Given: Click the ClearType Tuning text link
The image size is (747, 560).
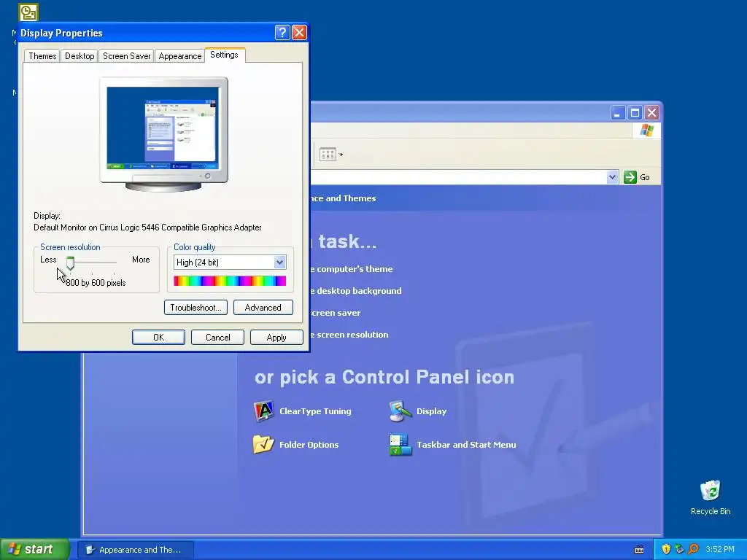Looking at the screenshot, I should [x=315, y=411].
